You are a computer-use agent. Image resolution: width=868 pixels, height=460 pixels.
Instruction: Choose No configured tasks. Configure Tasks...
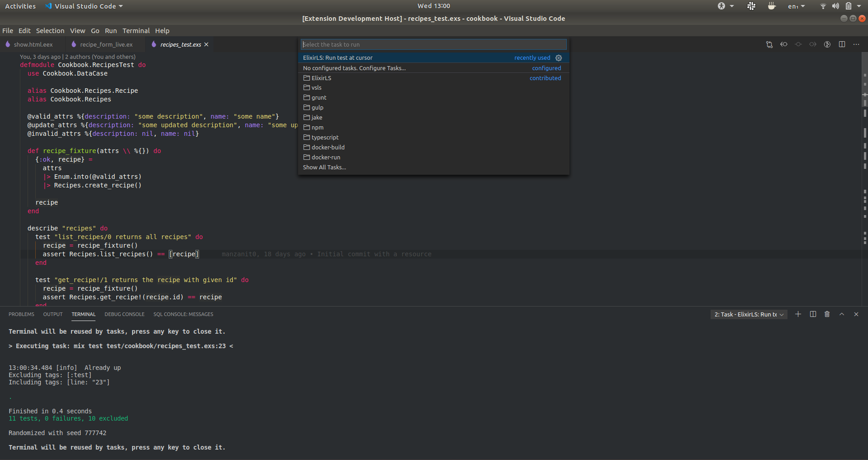coord(433,68)
